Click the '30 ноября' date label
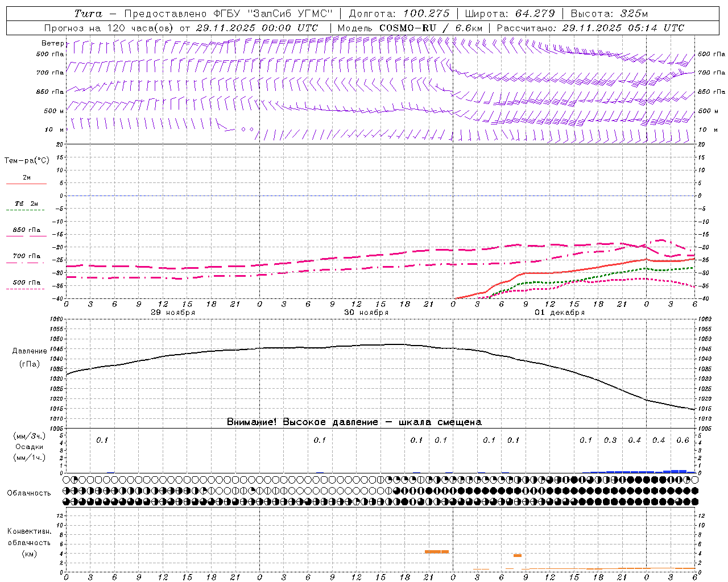This screenshot has width=728, height=582. pyautogui.click(x=366, y=313)
